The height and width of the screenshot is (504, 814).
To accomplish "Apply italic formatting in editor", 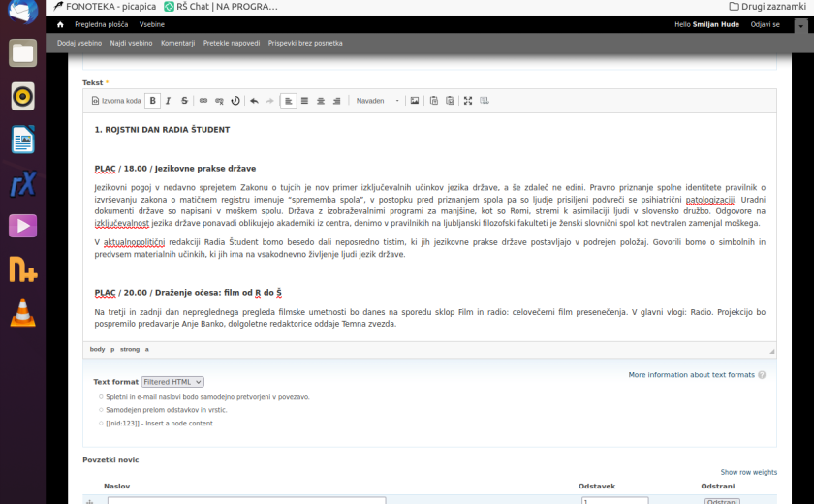I will tap(169, 101).
